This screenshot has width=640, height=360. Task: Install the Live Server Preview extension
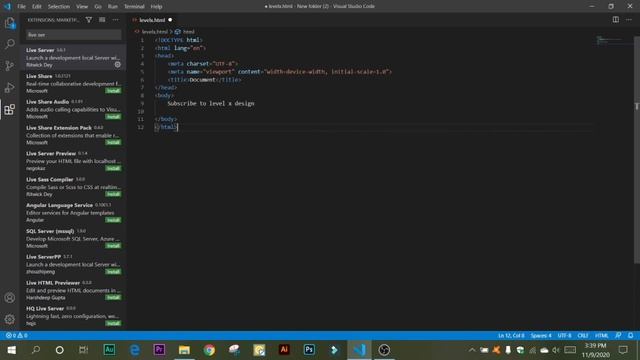coord(113,168)
